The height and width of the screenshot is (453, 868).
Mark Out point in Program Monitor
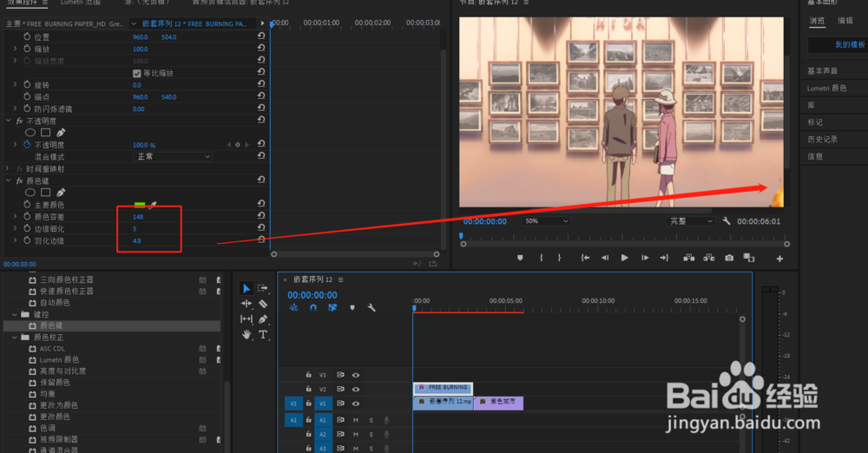pyautogui.click(x=559, y=258)
